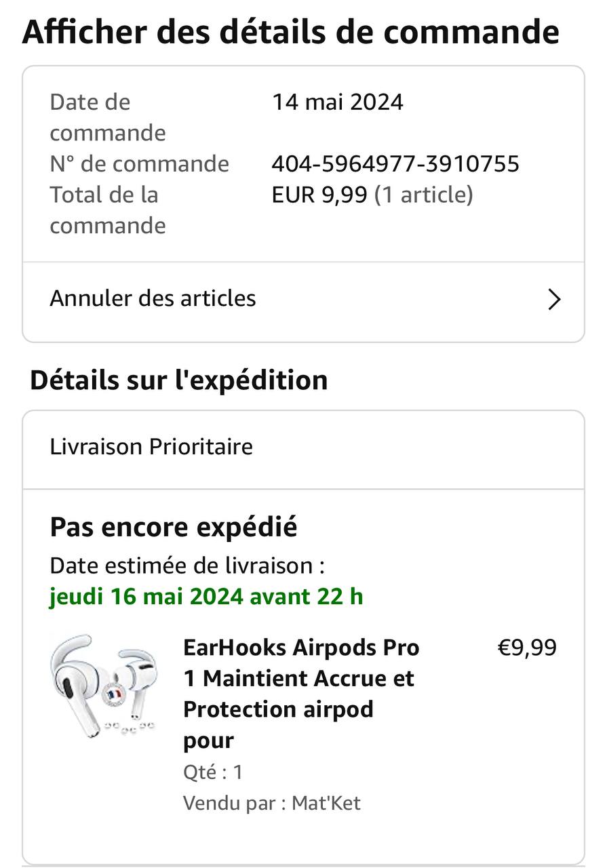The image size is (607, 868).
Task: Select the order number 404-5964977-3910755
Action: point(395,163)
